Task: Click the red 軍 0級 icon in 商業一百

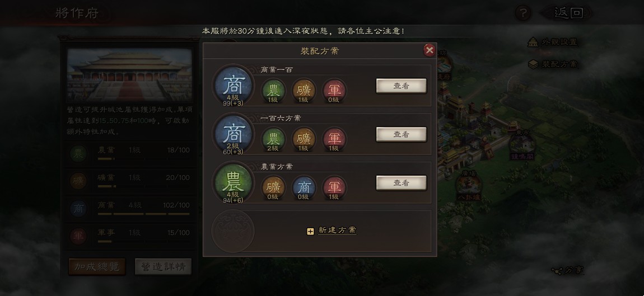Action: click(334, 91)
